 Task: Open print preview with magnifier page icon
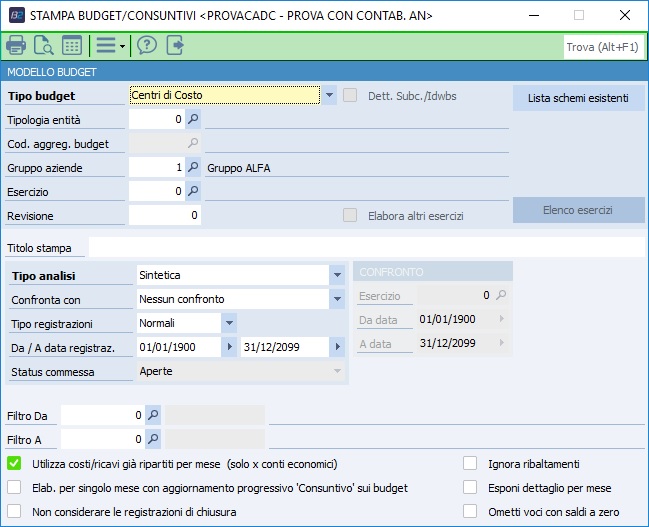[44, 45]
